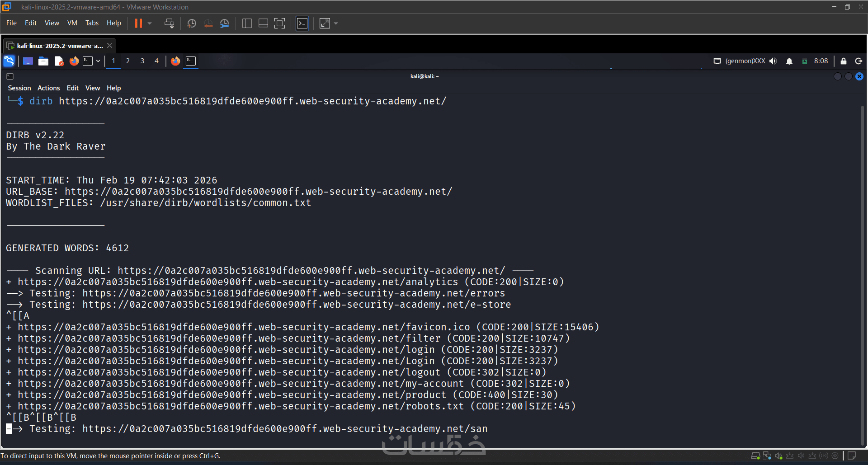Click the display icon in Kali panel
The width and height of the screenshot is (868, 465).
click(x=717, y=61)
